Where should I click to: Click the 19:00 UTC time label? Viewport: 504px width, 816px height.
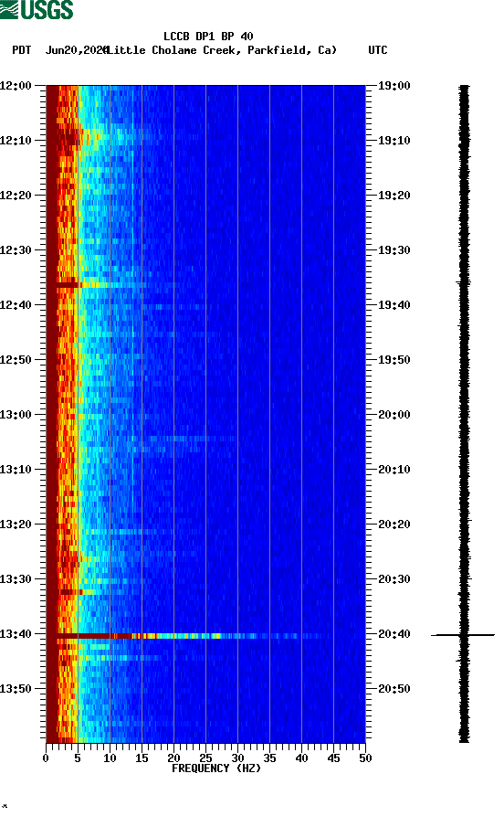394,85
